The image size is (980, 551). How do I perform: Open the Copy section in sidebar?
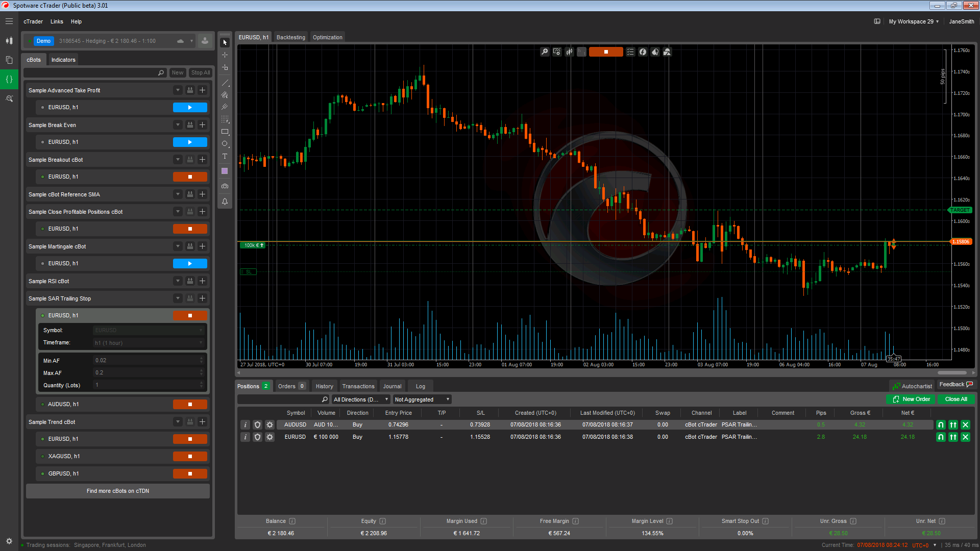(x=9, y=60)
